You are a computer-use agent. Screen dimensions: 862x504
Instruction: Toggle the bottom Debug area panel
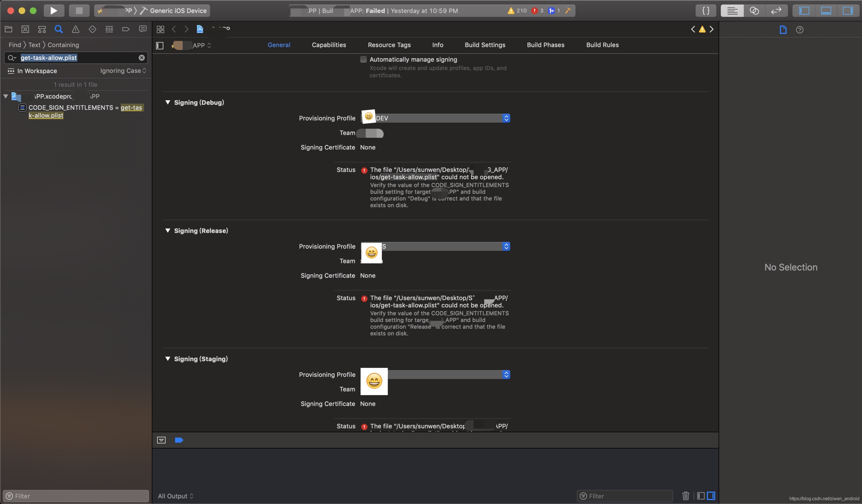point(826,11)
